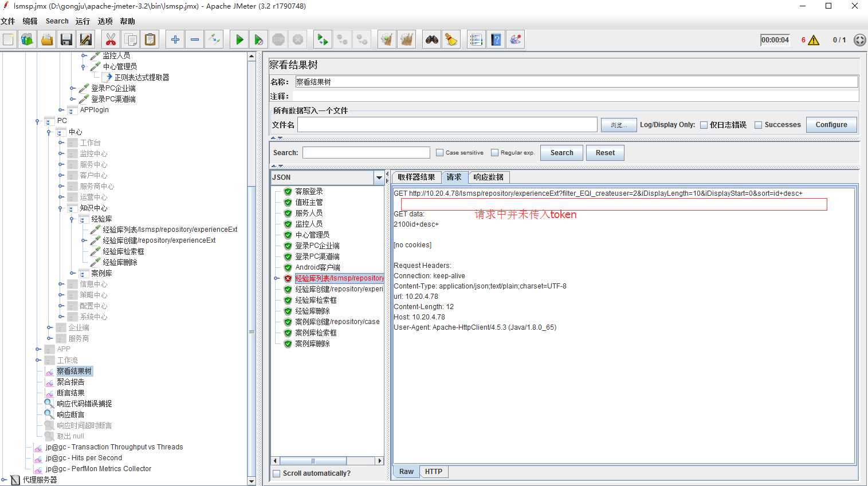This screenshot has width=868, height=486.
Task: Click the Search button beside Reset
Action: coord(561,153)
